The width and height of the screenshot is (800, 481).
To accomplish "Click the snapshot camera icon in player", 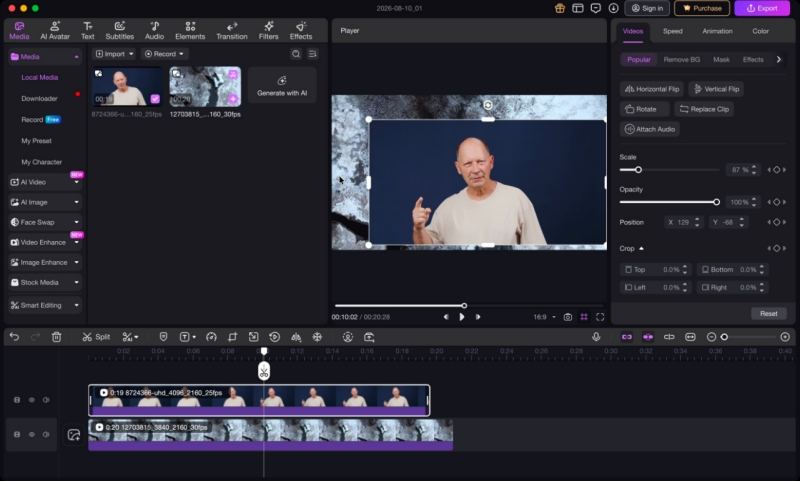I will tap(567, 317).
